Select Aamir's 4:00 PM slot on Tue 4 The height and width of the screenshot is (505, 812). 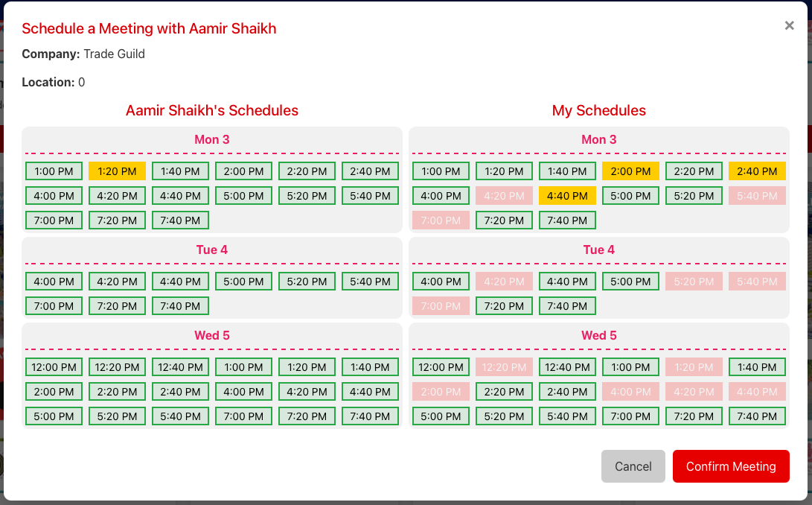tap(54, 282)
